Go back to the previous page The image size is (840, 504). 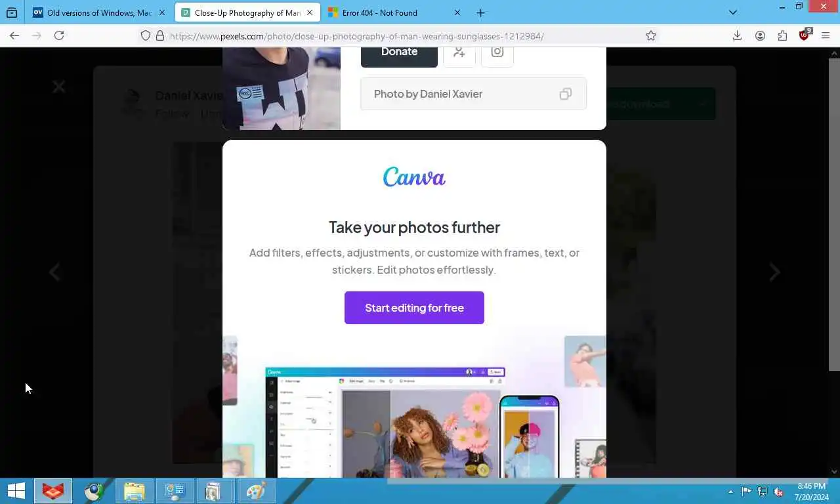(x=14, y=35)
